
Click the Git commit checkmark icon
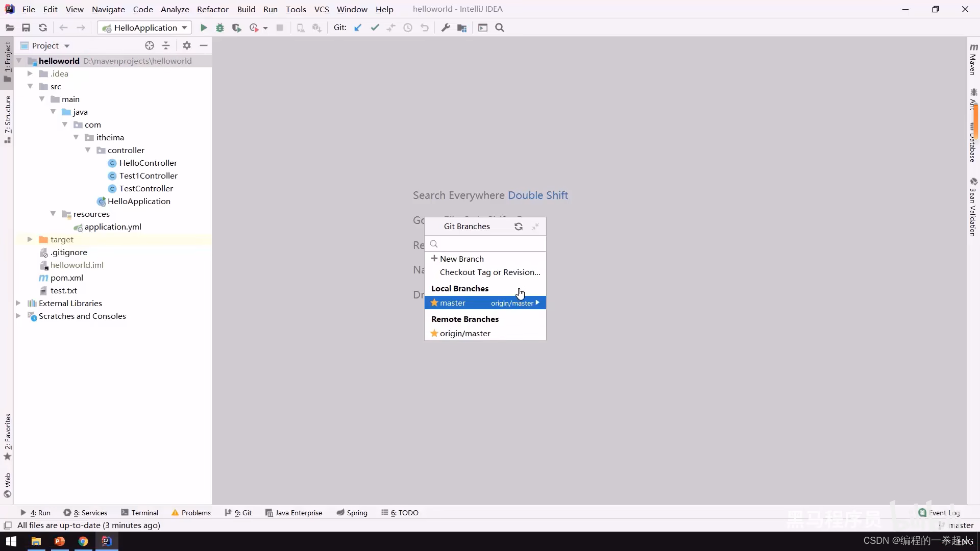tap(375, 28)
